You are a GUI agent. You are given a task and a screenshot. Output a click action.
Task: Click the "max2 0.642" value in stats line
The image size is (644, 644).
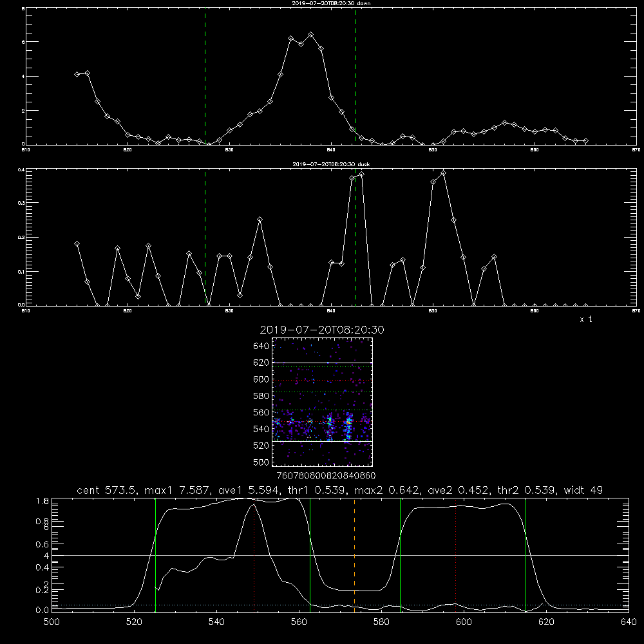pos(386,490)
